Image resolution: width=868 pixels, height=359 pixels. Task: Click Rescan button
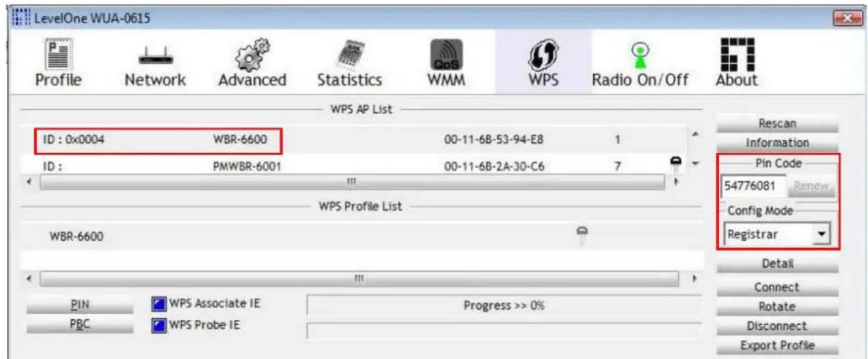pyautogui.click(x=777, y=123)
